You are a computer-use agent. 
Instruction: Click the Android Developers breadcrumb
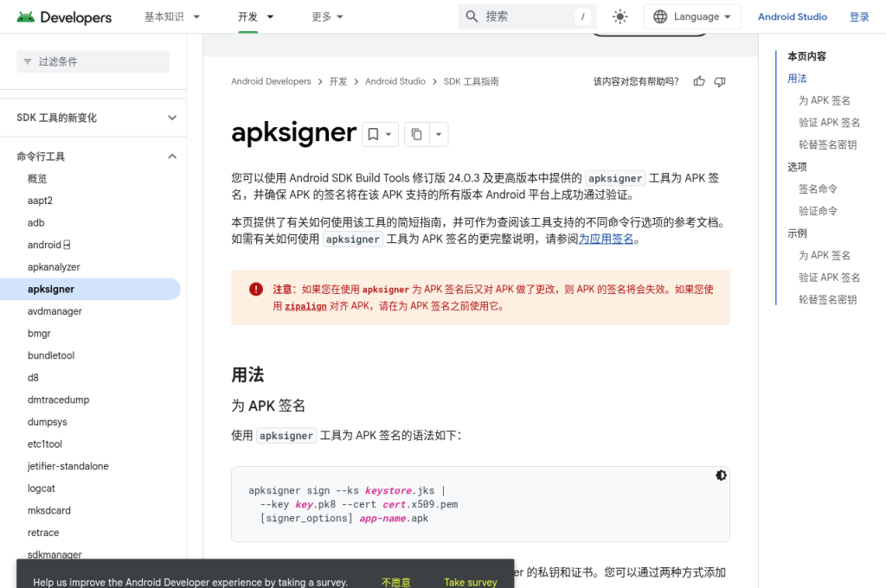coord(271,81)
